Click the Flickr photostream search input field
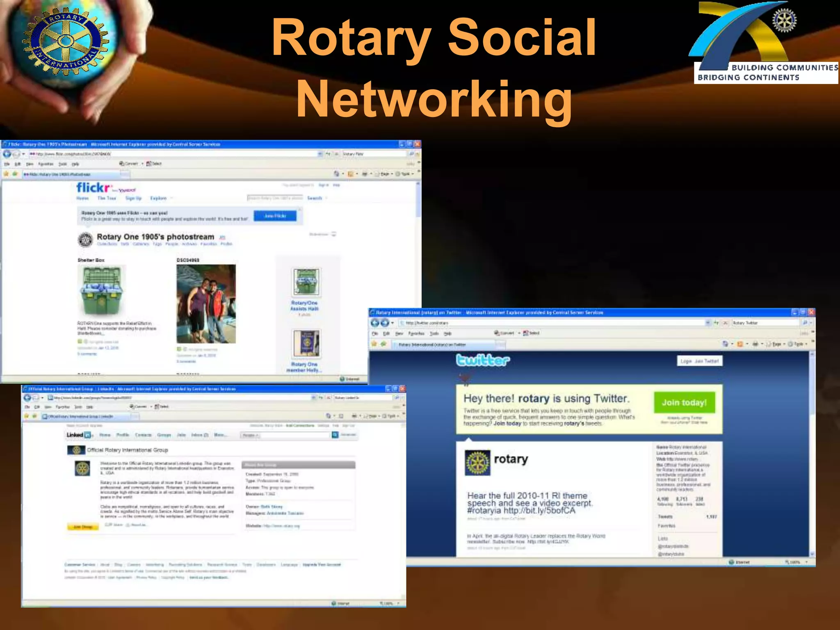The width and height of the screenshot is (840, 630). click(x=275, y=198)
